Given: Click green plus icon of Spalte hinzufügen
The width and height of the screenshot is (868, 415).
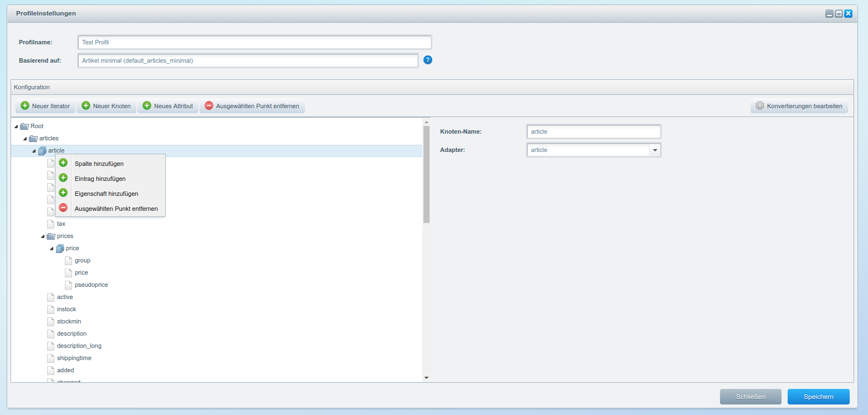Looking at the screenshot, I should tap(63, 163).
